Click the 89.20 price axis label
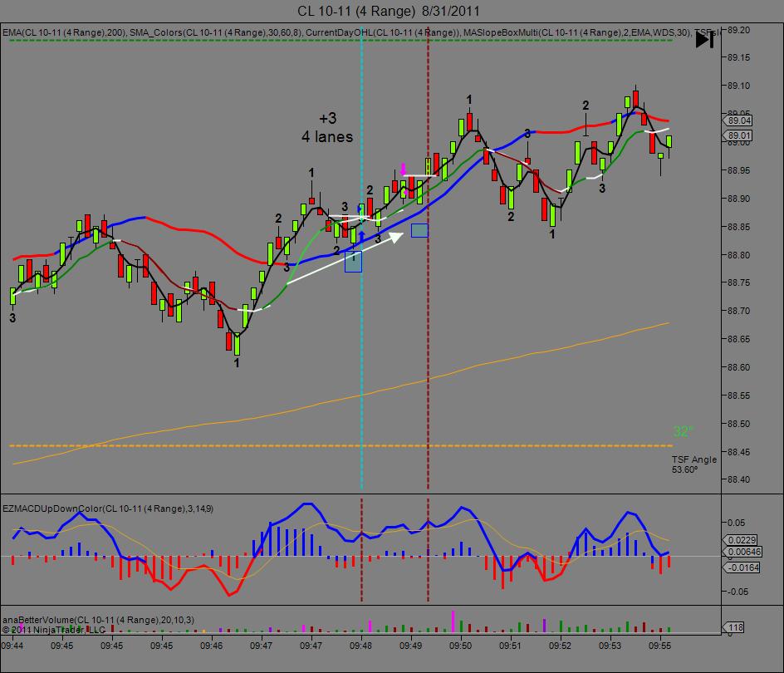784x673 pixels. tap(738, 30)
